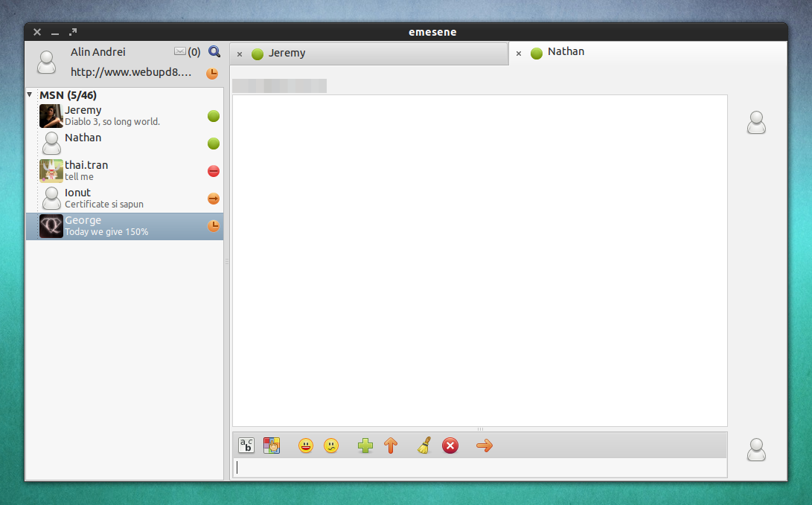Screen dimensions: 812x505
Task: Select contact George in the list
Action: click(125, 226)
